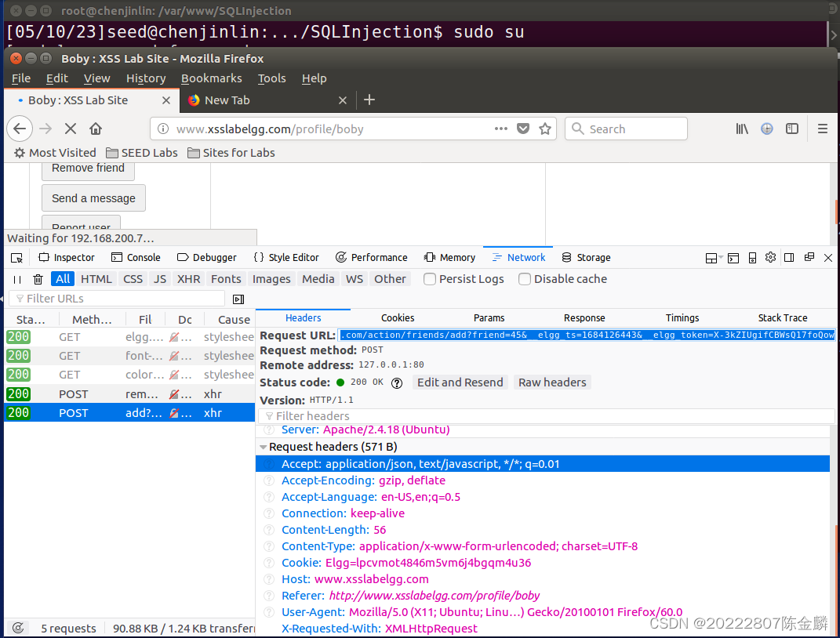Open devtools settings gear
The height and width of the screenshot is (638, 840).
click(770, 257)
